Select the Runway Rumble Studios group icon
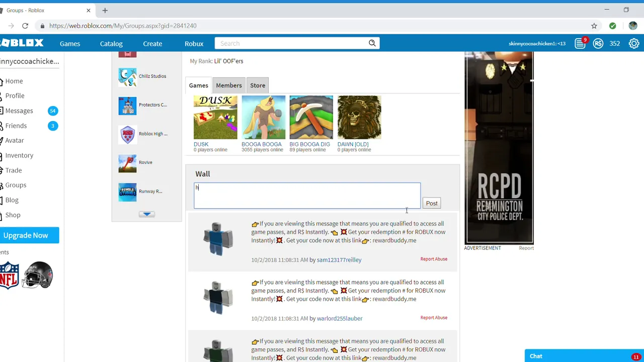 coord(127,192)
